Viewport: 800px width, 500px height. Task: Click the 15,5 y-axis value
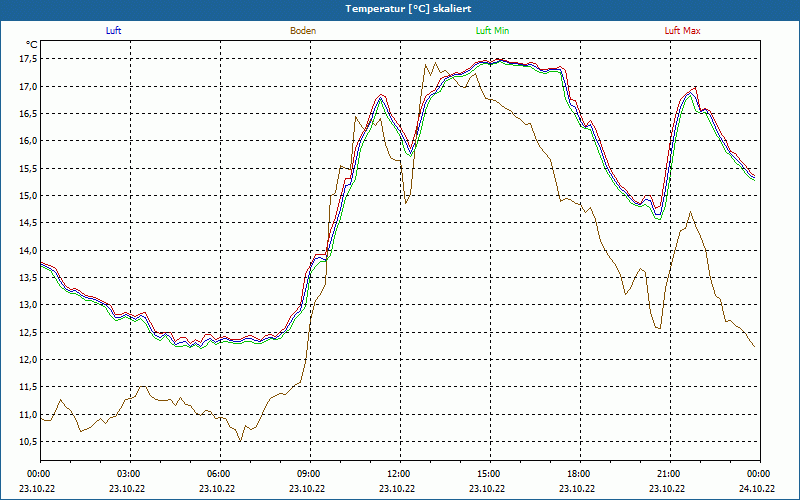coord(28,168)
